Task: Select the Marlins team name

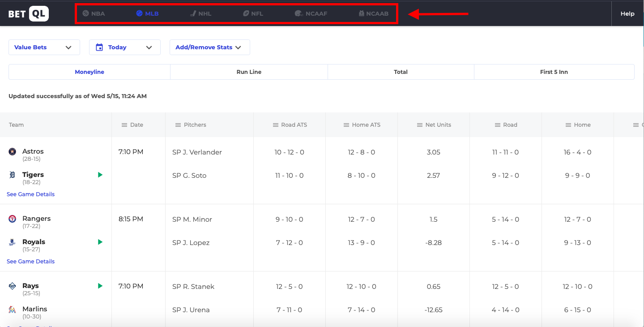Action: pos(34,309)
